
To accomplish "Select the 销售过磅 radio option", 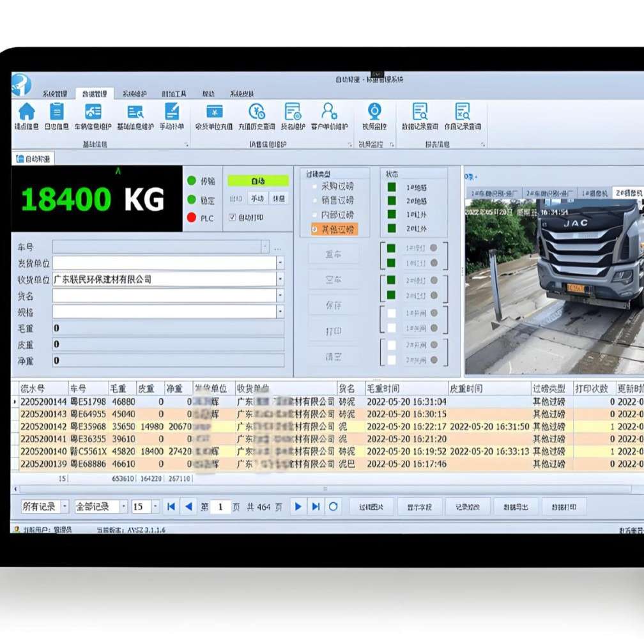I will click(x=314, y=201).
